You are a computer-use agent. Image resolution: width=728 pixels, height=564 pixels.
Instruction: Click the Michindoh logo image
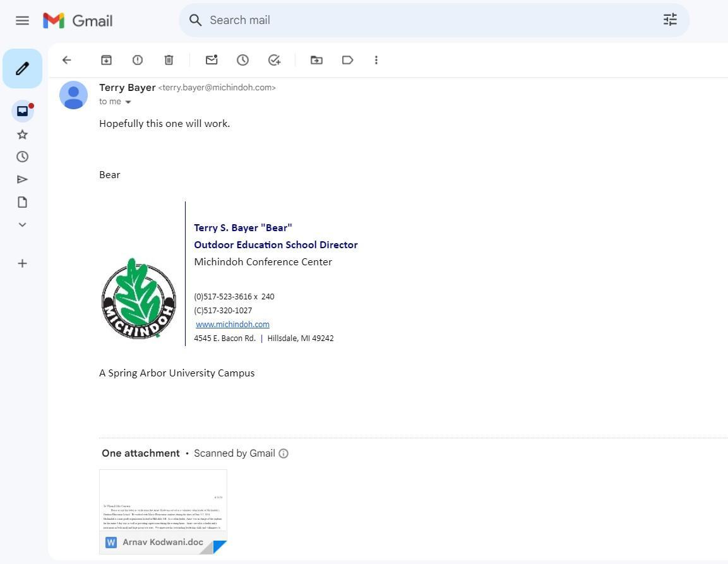138,298
